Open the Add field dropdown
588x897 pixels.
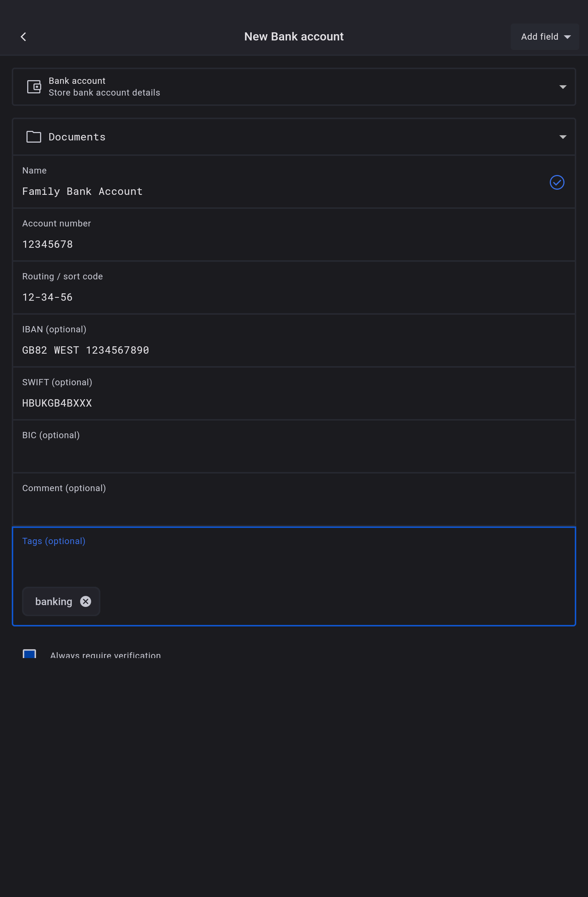[544, 36]
